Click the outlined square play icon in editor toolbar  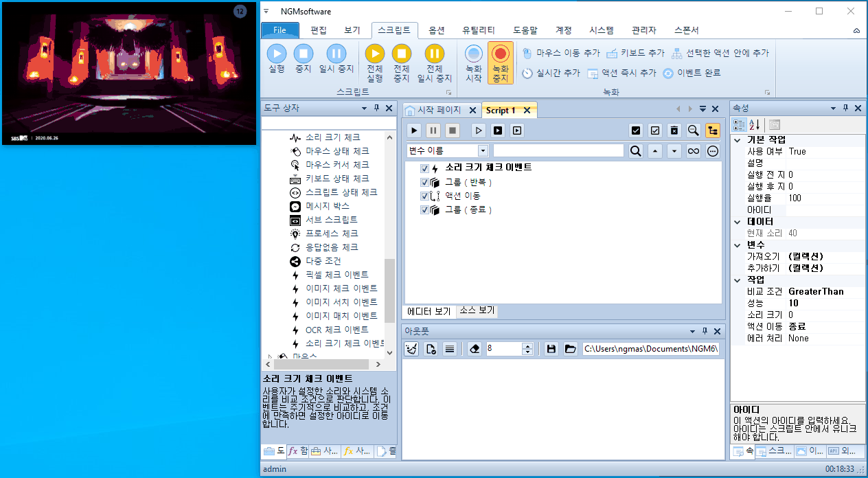pyautogui.click(x=517, y=130)
